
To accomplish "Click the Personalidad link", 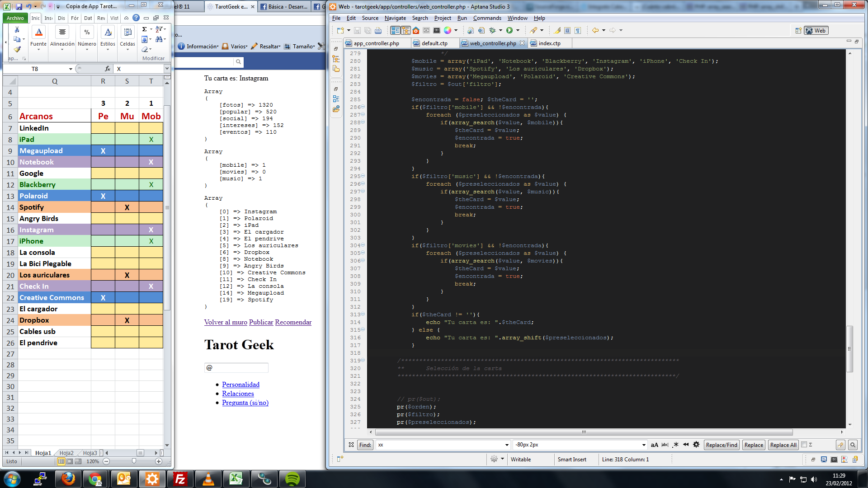I will (241, 385).
